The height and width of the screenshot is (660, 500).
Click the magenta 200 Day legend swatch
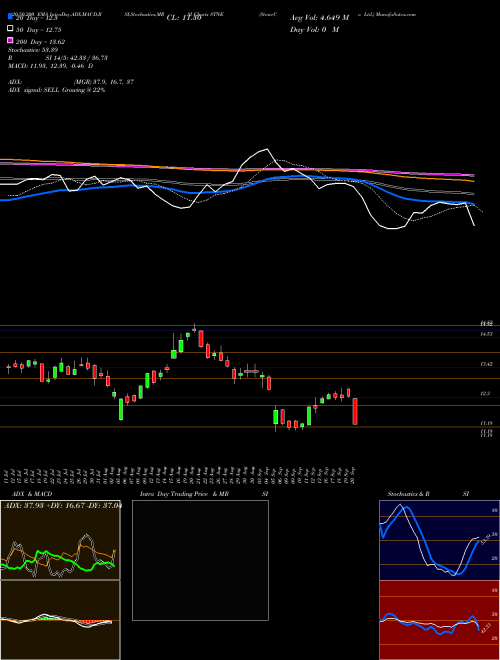11,40
